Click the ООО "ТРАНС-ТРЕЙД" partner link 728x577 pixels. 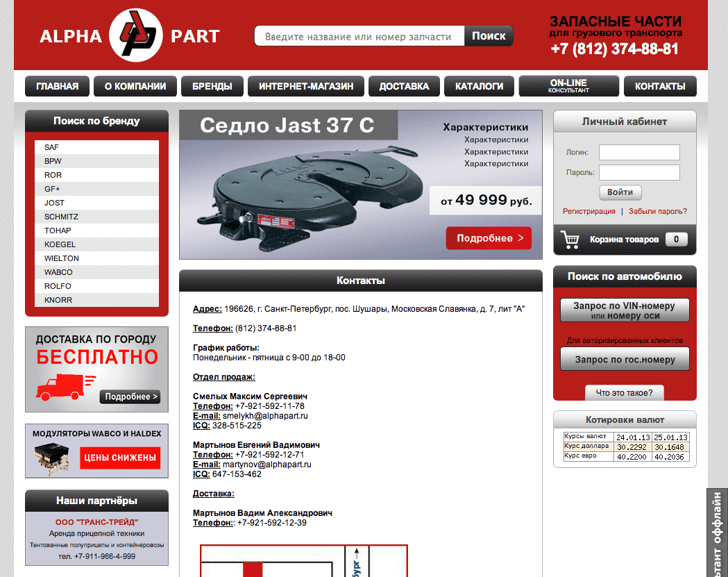pos(96,522)
